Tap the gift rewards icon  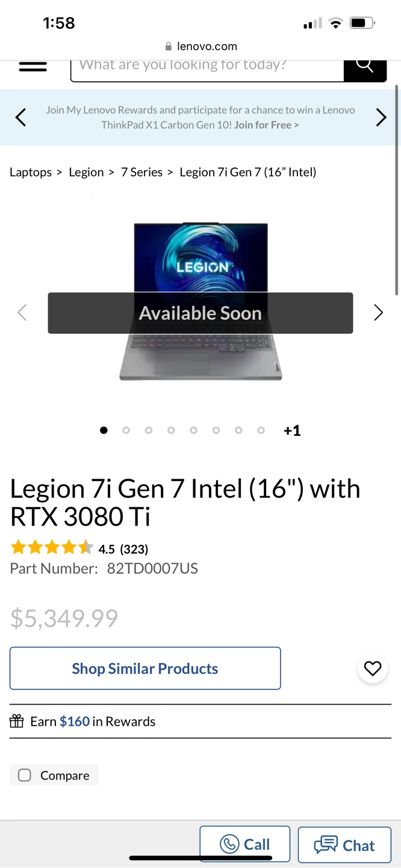tap(17, 721)
